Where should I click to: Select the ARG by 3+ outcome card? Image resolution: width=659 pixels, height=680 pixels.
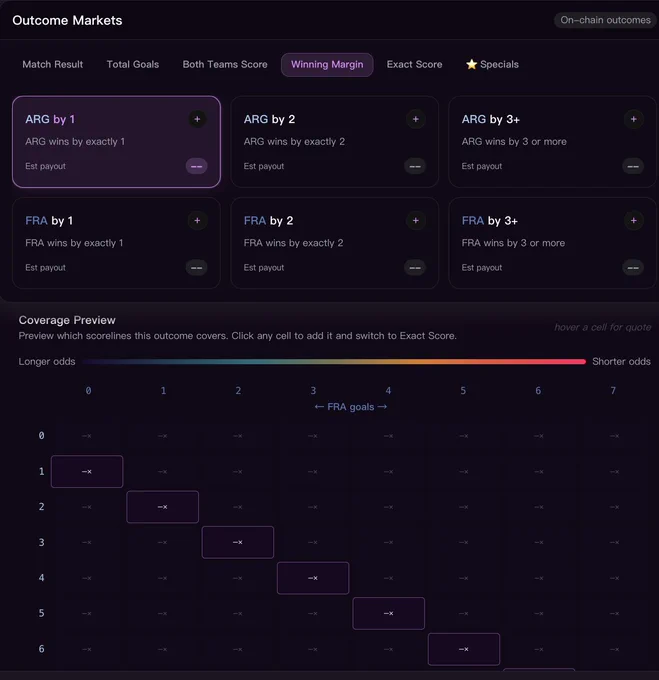coord(552,142)
